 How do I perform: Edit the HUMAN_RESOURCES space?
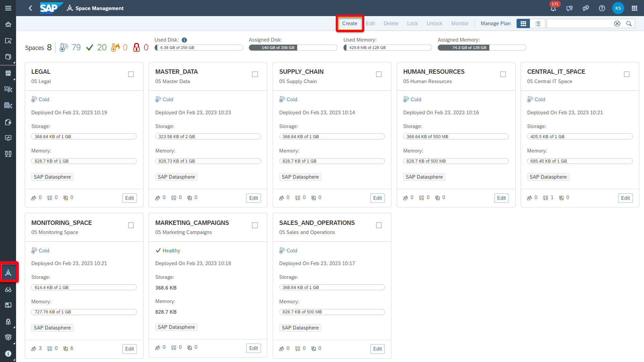pos(501,198)
